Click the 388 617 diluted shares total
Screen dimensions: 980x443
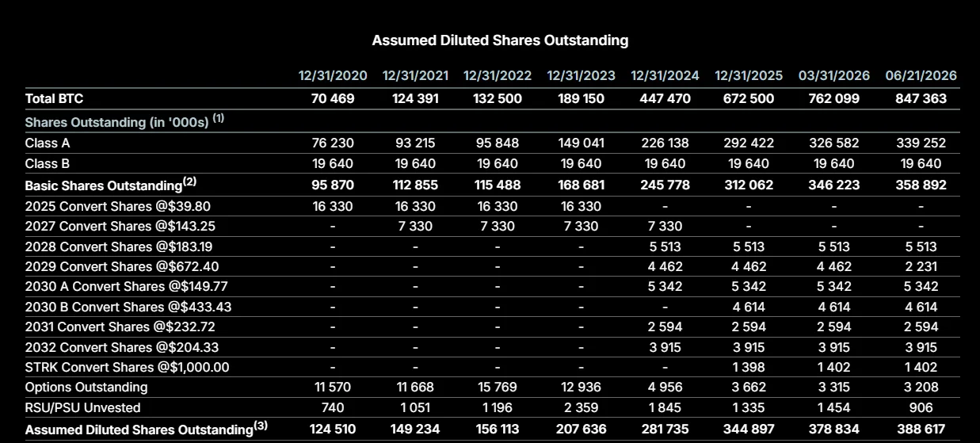(x=921, y=429)
